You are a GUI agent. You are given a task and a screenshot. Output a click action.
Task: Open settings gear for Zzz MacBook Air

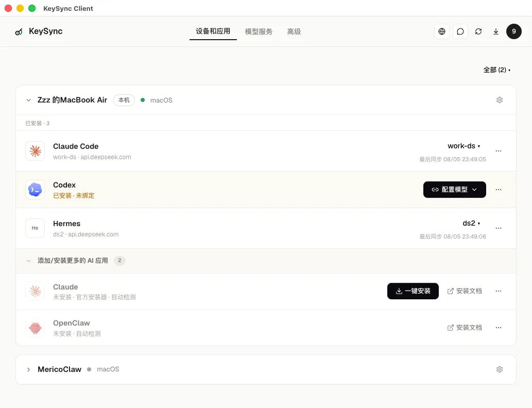[500, 100]
